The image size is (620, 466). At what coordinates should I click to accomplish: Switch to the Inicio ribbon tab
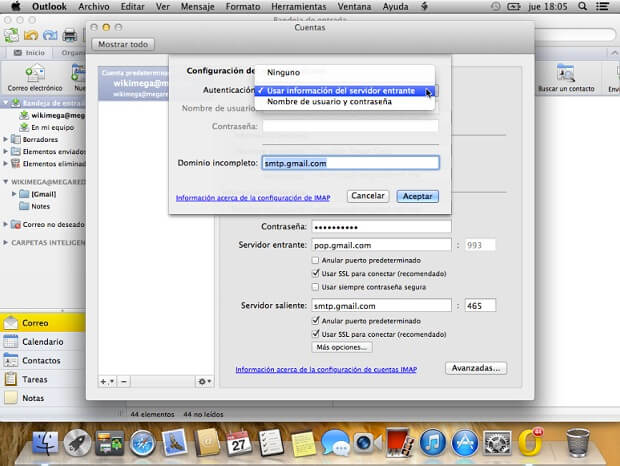[x=30, y=53]
